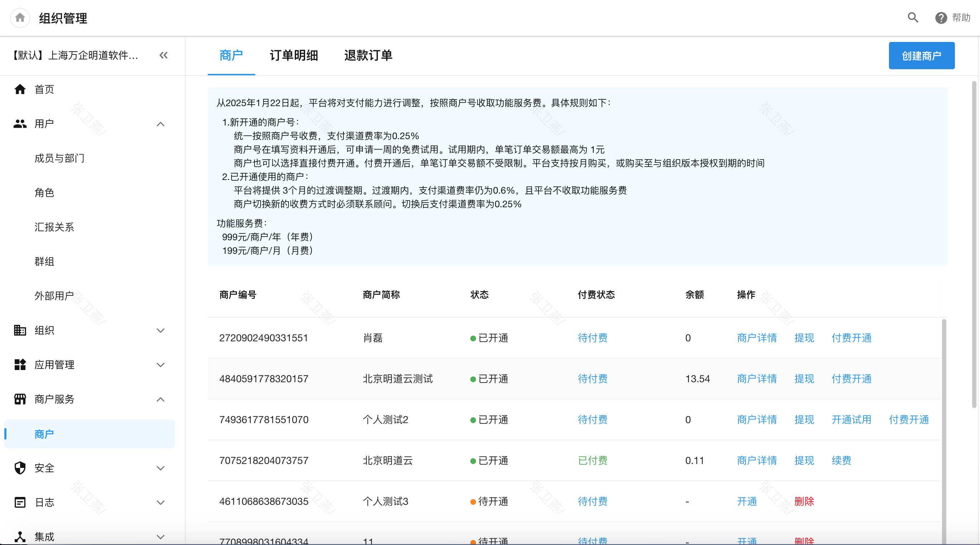Collapse sidebar with double chevron icon

163,55
